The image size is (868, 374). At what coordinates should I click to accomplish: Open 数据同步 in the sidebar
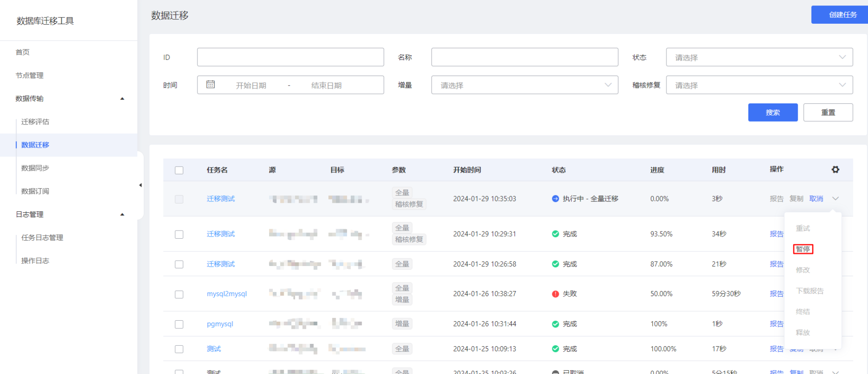click(35, 168)
